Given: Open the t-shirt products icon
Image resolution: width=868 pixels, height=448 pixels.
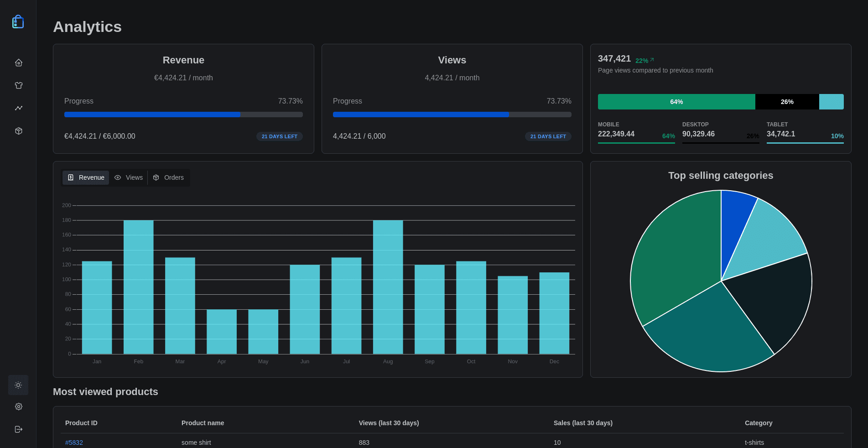Looking at the screenshot, I should click(x=19, y=85).
